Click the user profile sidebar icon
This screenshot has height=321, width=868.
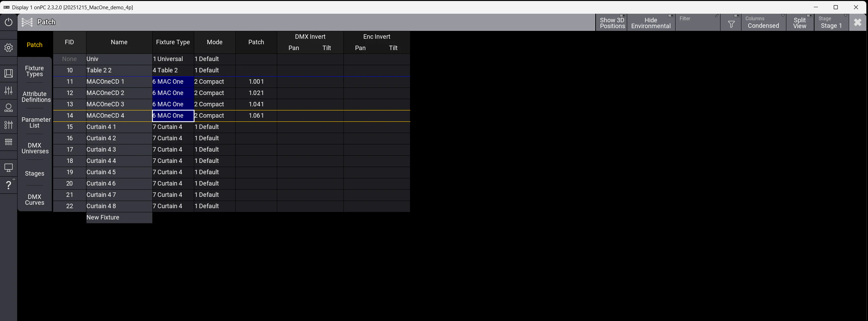coord(9,108)
